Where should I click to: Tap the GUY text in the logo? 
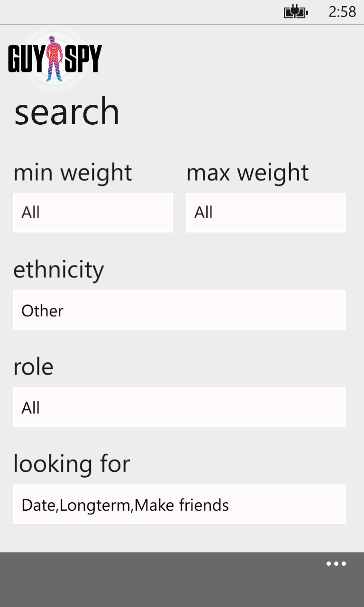pos(27,59)
